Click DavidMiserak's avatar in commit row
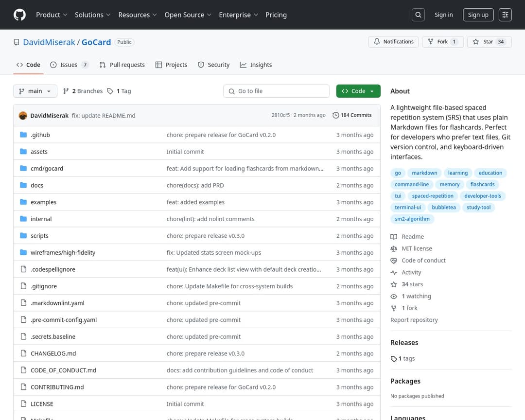Image resolution: width=525 pixels, height=420 pixels. click(23, 115)
